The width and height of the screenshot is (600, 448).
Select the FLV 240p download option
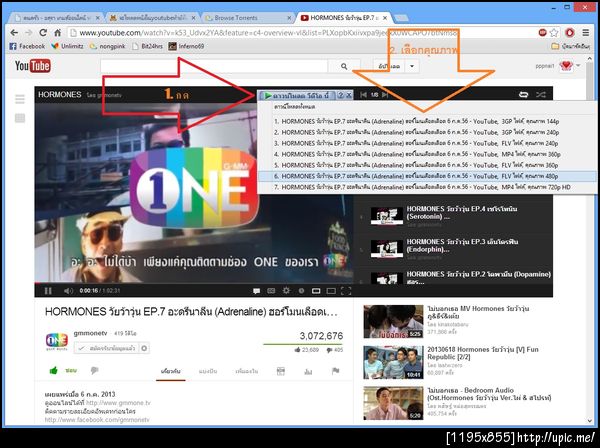point(426,143)
